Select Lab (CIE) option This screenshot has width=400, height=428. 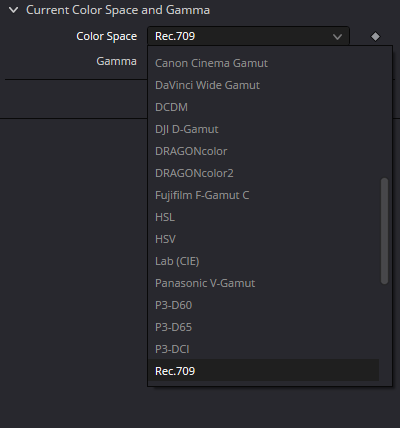point(263,261)
